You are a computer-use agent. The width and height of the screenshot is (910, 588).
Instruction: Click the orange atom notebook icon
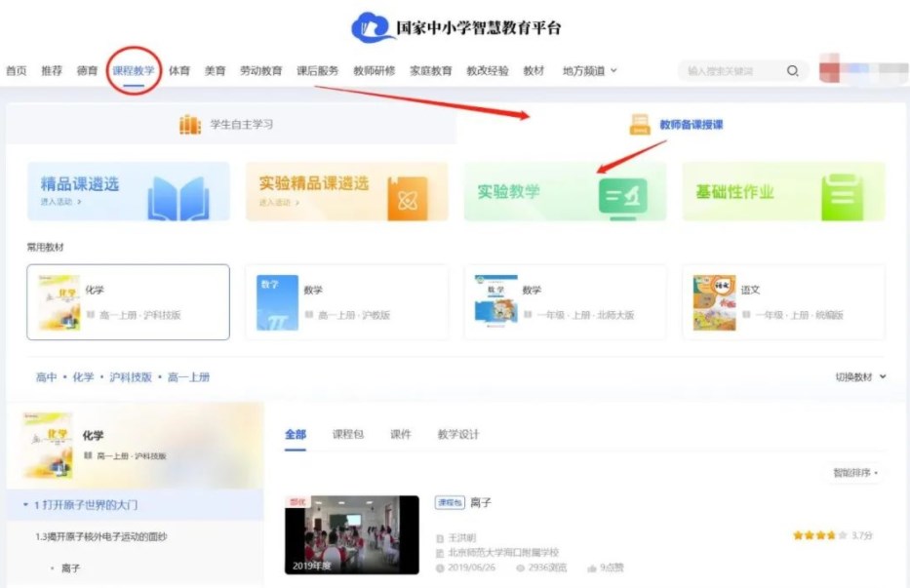(408, 199)
